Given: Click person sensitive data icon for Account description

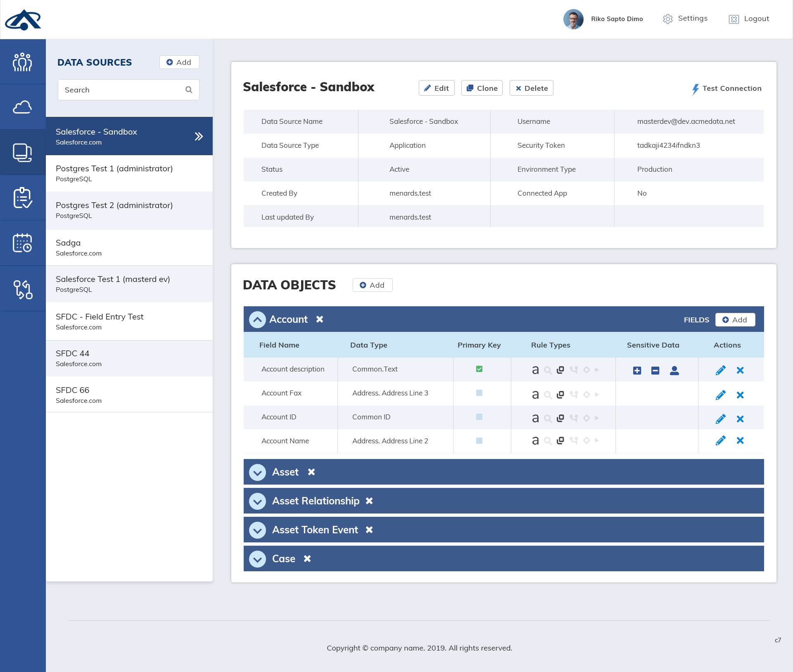Looking at the screenshot, I should point(674,371).
